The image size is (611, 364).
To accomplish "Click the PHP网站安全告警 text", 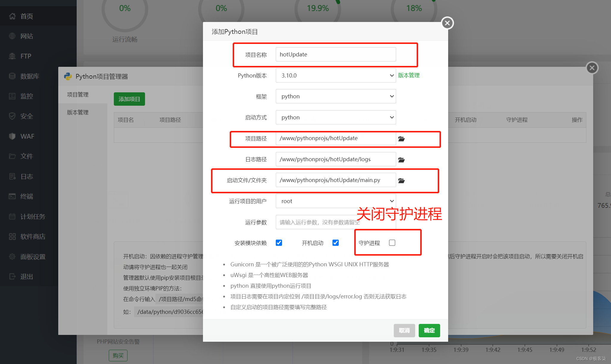I will [118, 341].
